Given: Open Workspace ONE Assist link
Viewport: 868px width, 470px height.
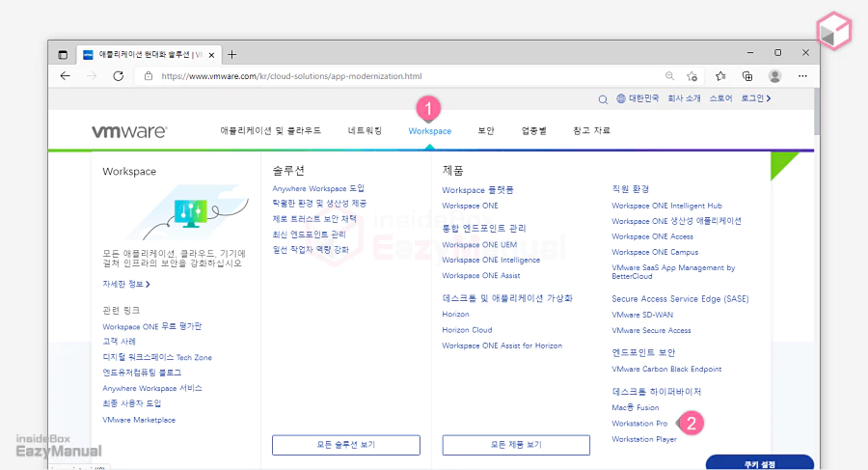Looking at the screenshot, I should pyautogui.click(x=481, y=275).
